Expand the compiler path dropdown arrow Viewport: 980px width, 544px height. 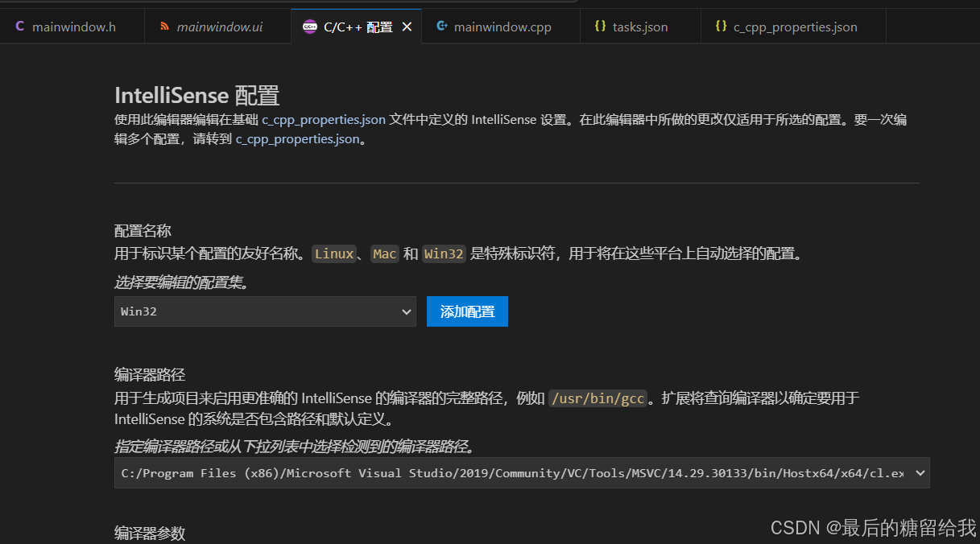920,473
